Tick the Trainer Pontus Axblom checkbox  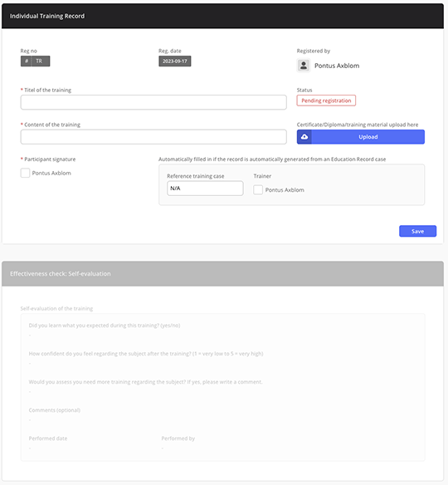coord(258,189)
